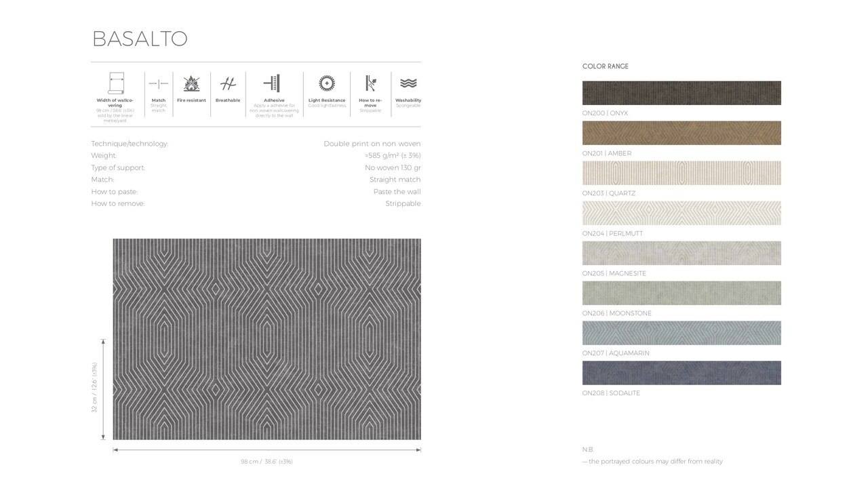
Task: Click the Basalto pattern preview image
Action: tap(267, 339)
